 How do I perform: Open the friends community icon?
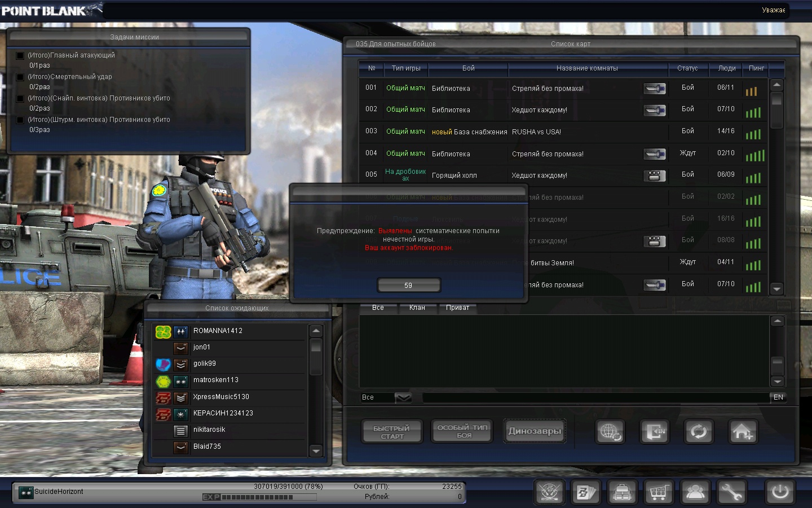pyautogui.click(x=695, y=492)
